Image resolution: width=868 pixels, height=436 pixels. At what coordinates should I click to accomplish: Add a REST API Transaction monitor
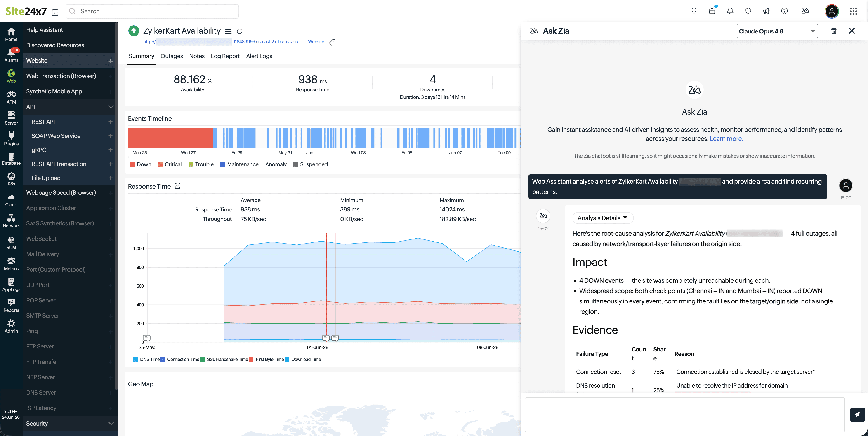111,164
